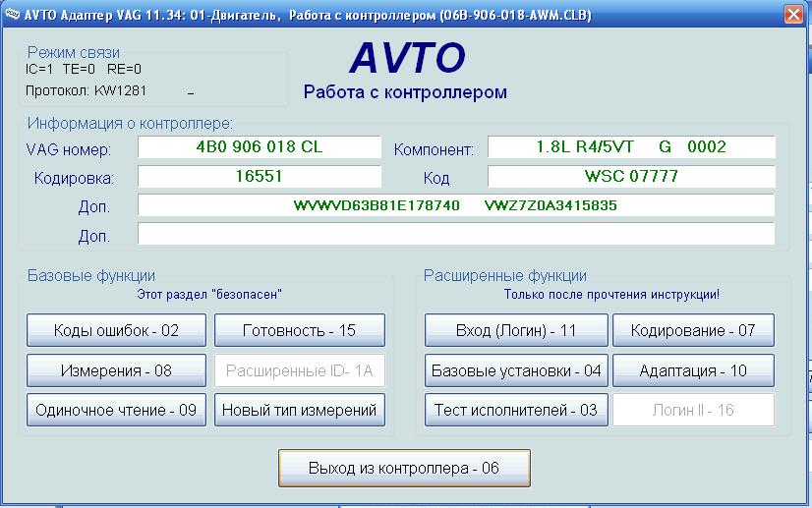Image resolution: width=812 pixels, height=508 pixels.
Task: Click the large AVTO logo text
Action: 408,57
